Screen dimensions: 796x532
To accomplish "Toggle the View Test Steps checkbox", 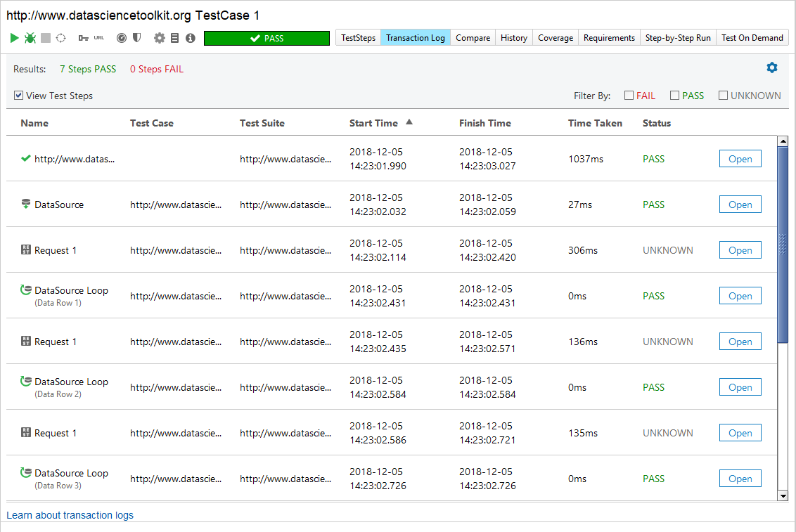I will coord(19,96).
